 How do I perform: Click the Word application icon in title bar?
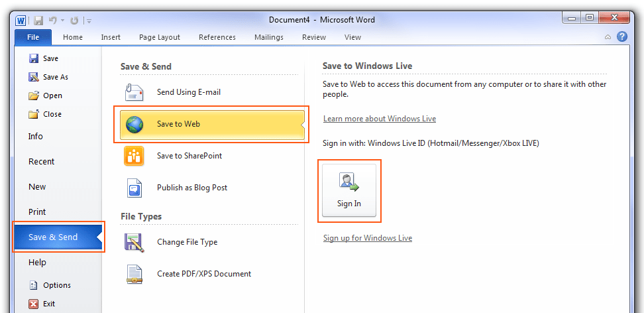click(x=21, y=20)
